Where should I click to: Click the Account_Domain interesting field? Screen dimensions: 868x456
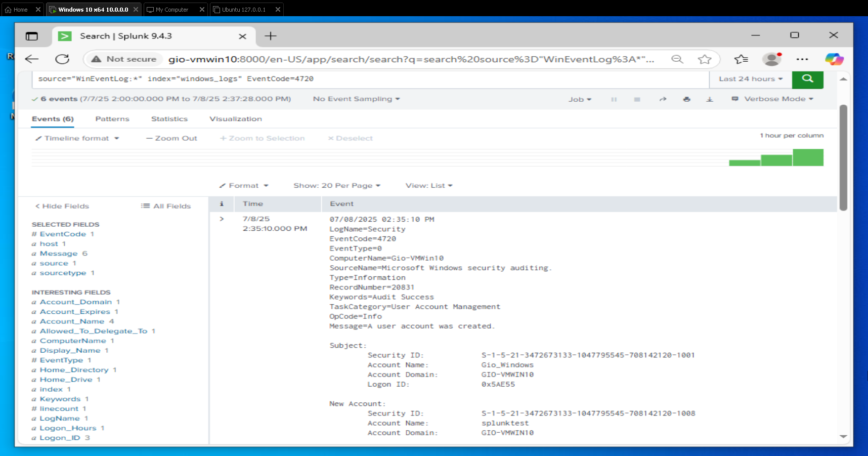coord(76,302)
